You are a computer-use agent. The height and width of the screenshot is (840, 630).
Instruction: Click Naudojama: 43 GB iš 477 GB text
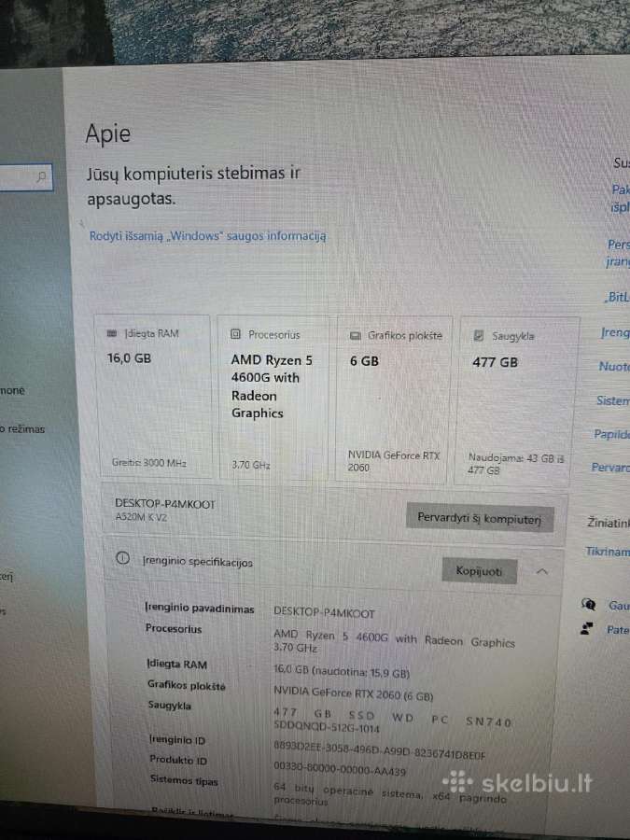click(516, 464)
